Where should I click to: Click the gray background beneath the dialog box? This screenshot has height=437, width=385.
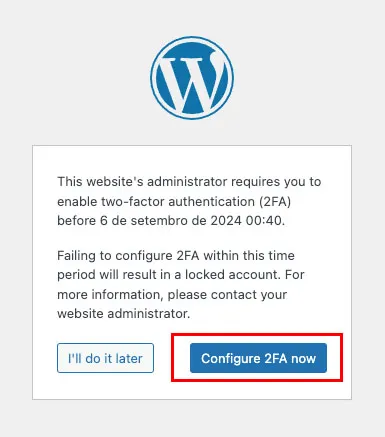pos(192,419)
